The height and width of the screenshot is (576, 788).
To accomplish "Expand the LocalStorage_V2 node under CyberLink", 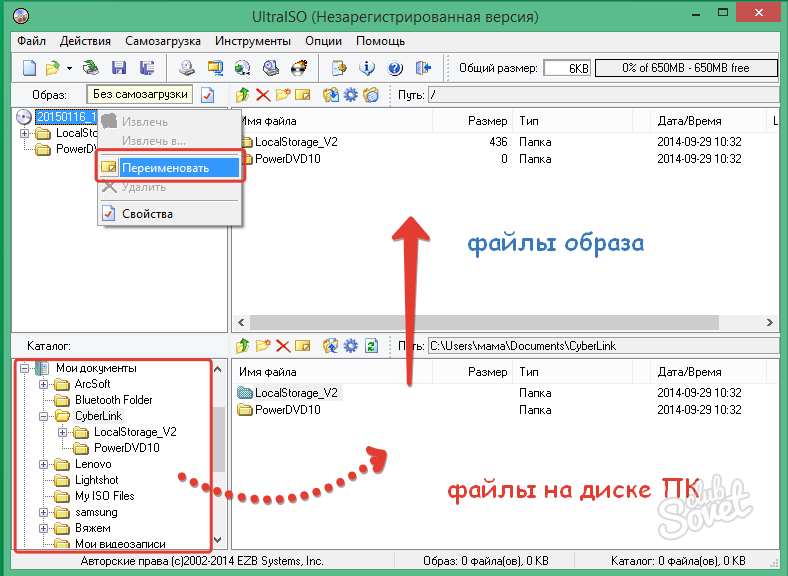I will pyautogui.click(x=62, y=432).
